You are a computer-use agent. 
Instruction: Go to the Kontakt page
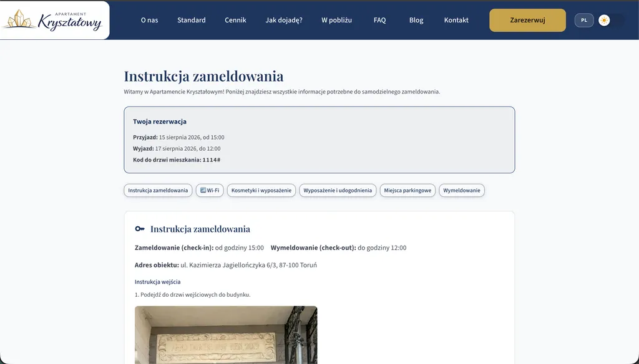pyautogui.click(x=456, y=20)
